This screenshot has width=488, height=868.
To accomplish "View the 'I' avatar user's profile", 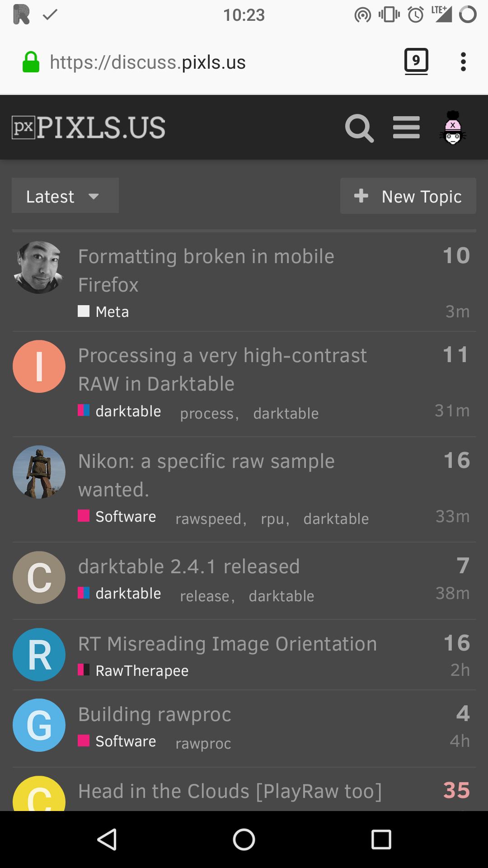I will 39,366.
